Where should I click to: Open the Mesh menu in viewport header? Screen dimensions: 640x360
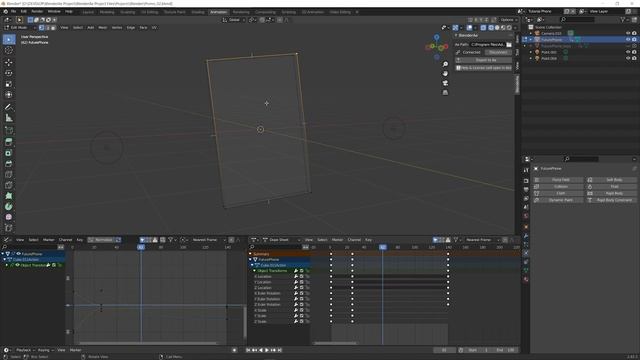(x=102, y=28)
